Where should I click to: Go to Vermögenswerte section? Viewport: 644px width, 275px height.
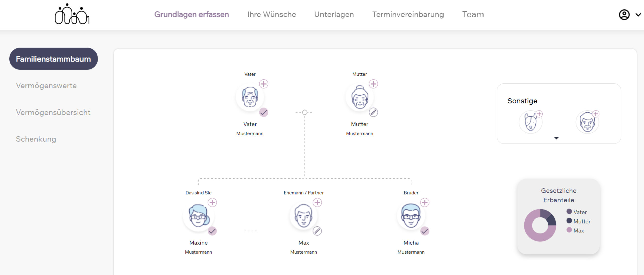click(x=46, y=86)
